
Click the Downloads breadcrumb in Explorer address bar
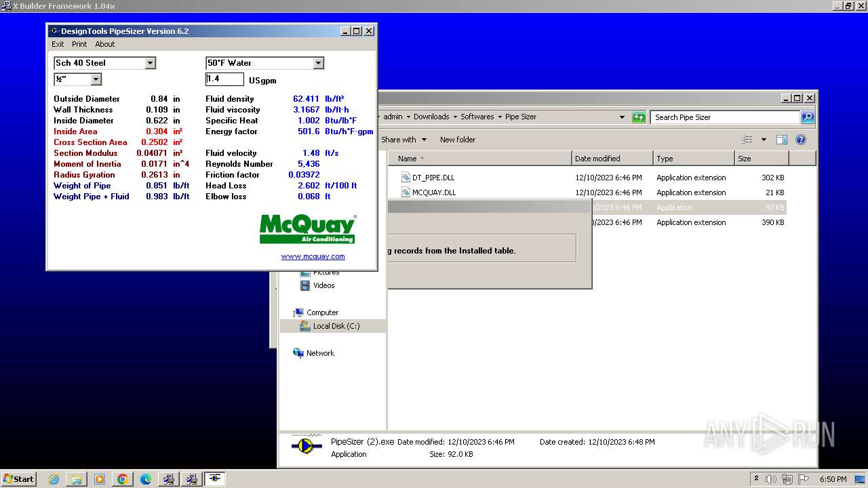pyautogui.click(x=431, y=117)
